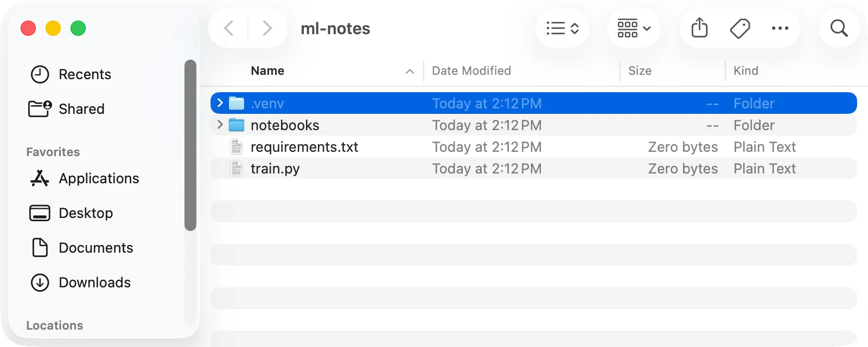Go forward with the right chevron button
868x347 pixels.
[x=267, y=28]
